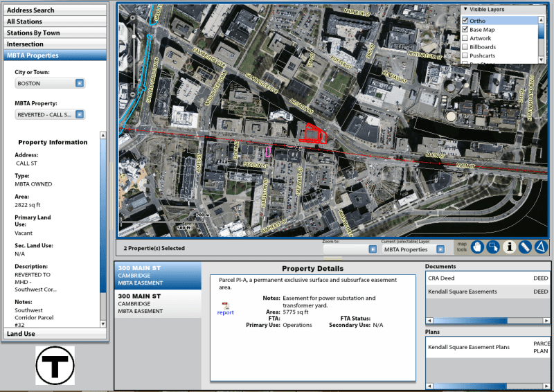
Task: Click Plans list left scroll arrow
Action: [x=429, y=386]
